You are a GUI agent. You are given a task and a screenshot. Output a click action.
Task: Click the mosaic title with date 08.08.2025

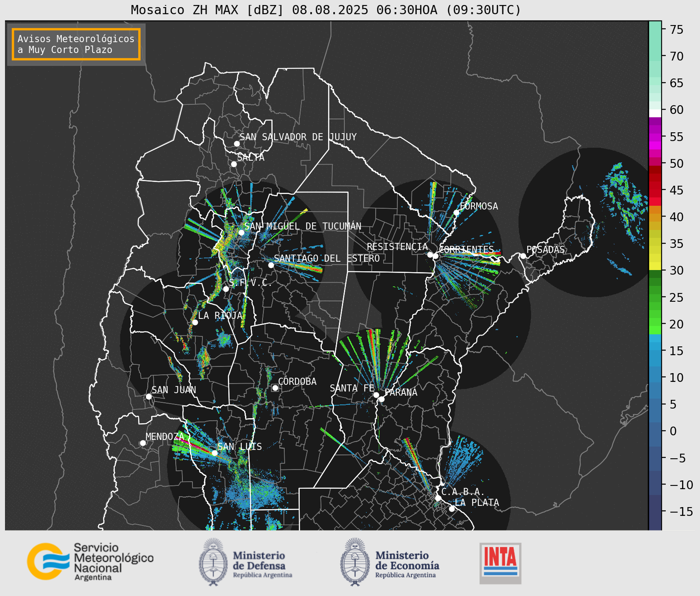click(326, 10)
